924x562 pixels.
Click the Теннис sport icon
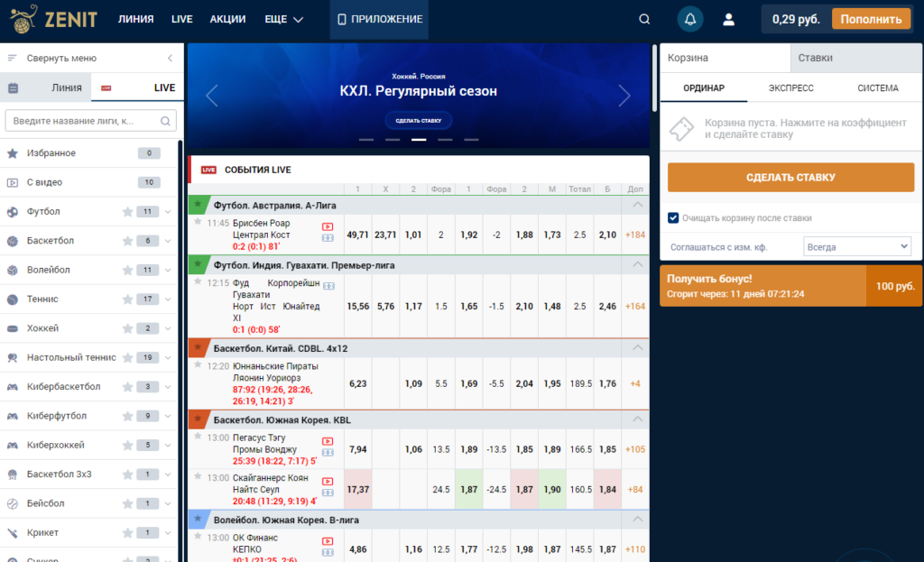pyautogui.click(x=13, y=299)
